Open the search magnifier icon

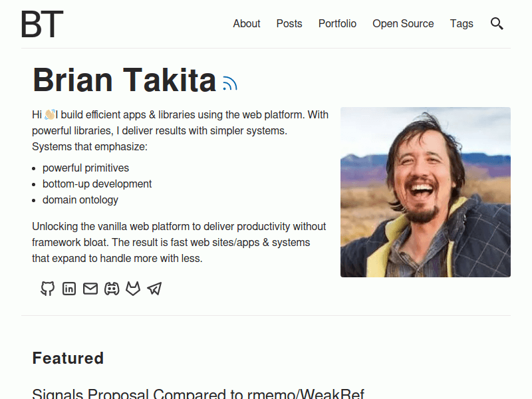click(x=497, y=23)
